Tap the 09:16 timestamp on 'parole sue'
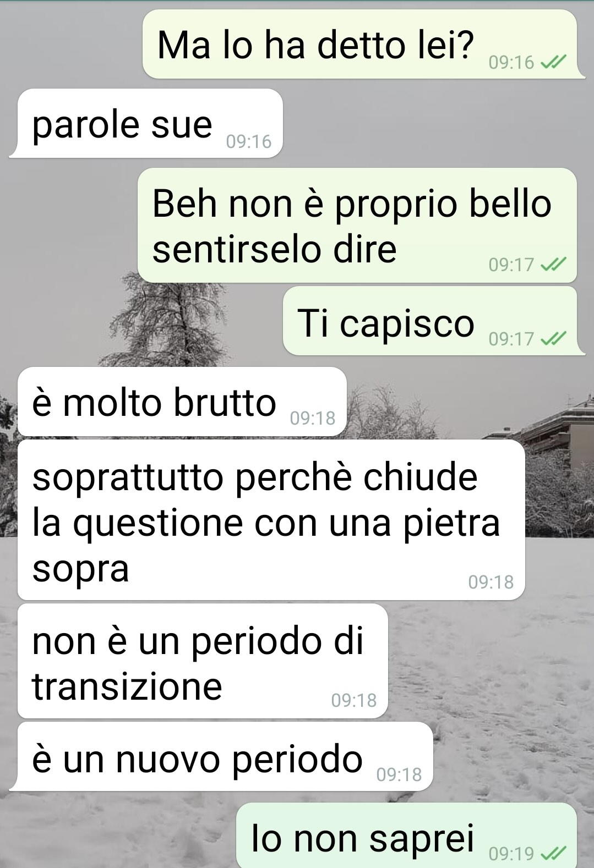 click(x=249, y=142)
